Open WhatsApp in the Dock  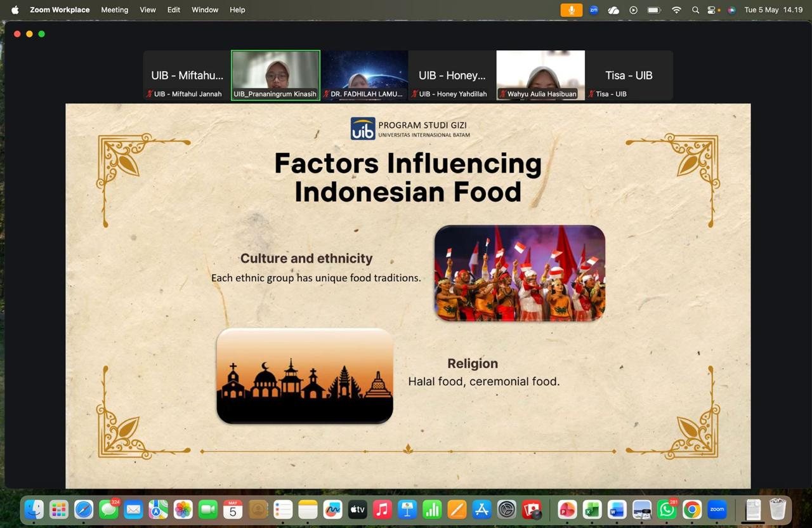pyautogui.click(x=667, y=509)
